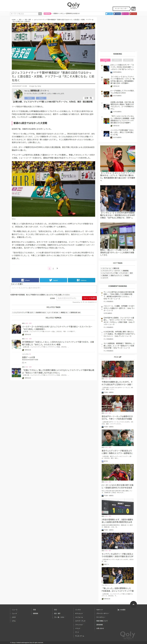Click 試合・選手 in the breadcrumb

pyautogui.click(x=28, y=20)
